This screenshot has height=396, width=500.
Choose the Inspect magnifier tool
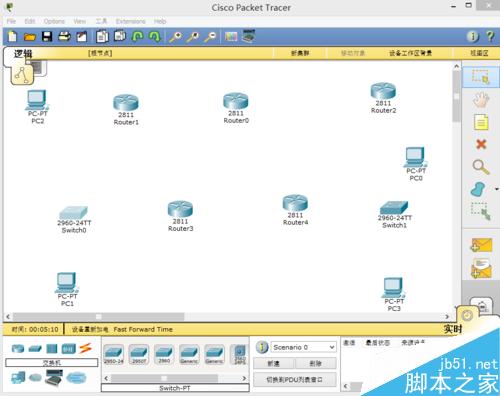(481, 167)
